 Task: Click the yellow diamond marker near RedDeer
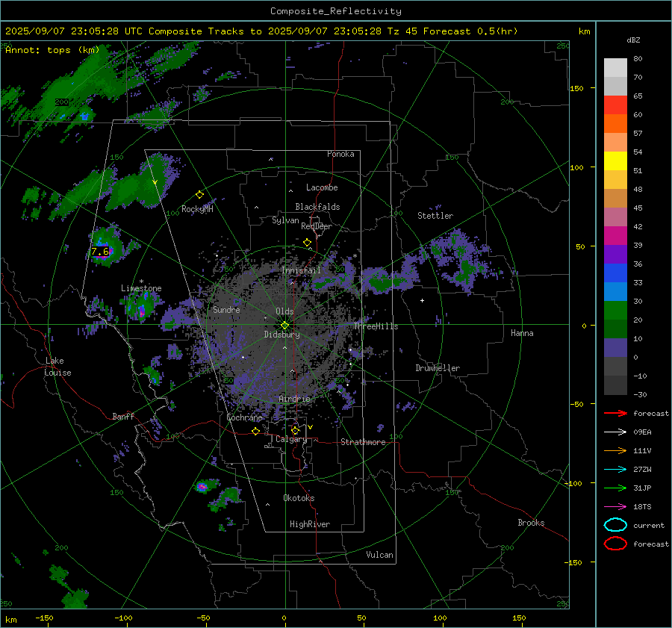click(x=307, y=243)
